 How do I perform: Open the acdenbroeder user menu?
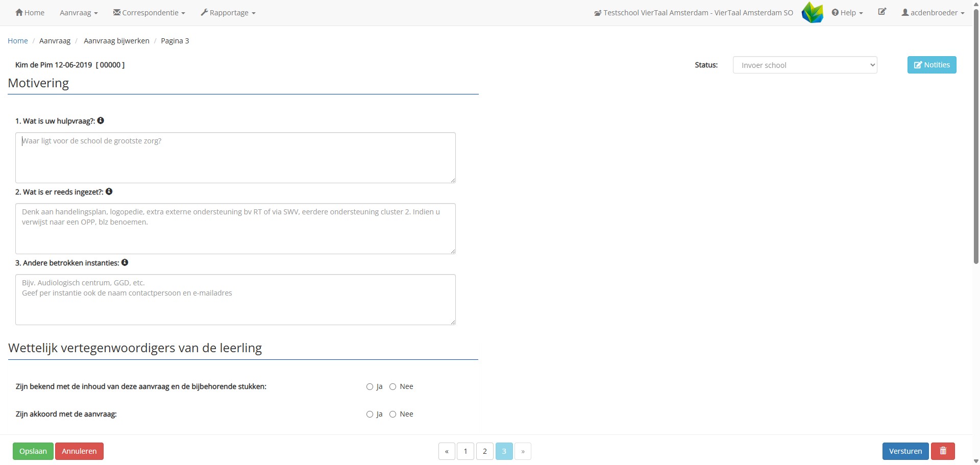click(933, 13)
